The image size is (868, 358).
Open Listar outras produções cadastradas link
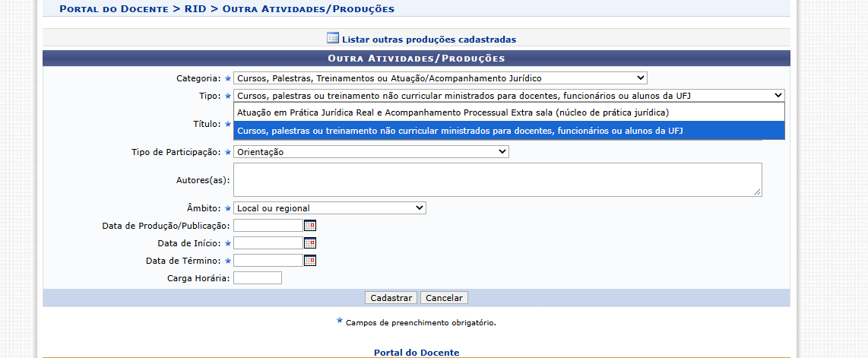(x=429, y=40)
